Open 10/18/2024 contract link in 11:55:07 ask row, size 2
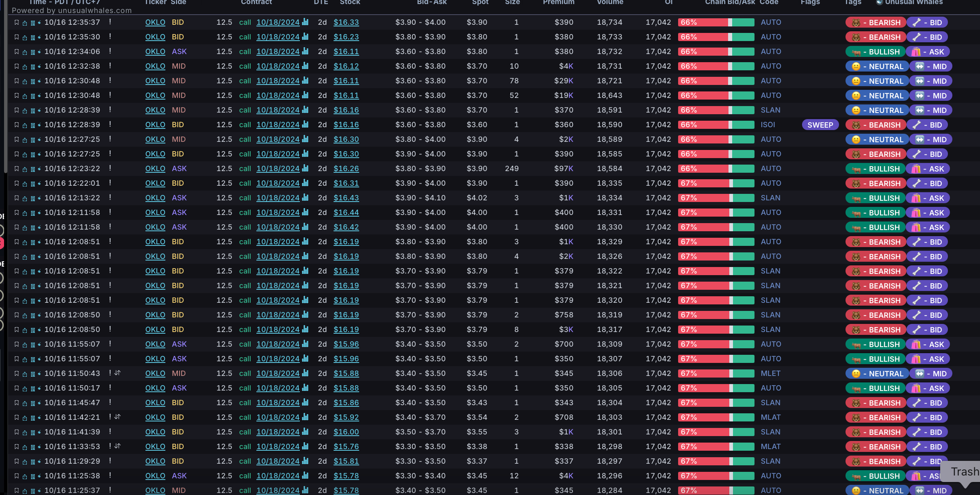980x495 pixels. (278, 345)
